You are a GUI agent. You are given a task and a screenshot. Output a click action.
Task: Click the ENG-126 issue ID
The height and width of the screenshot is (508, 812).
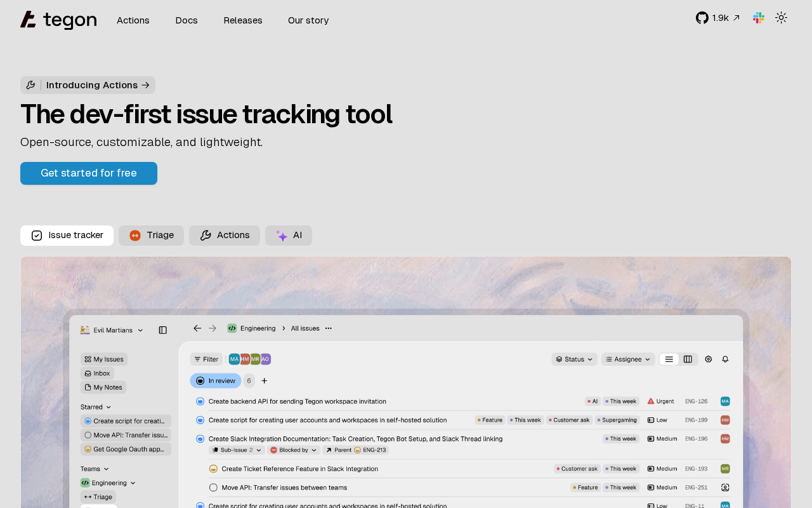[x=697, y=401]
